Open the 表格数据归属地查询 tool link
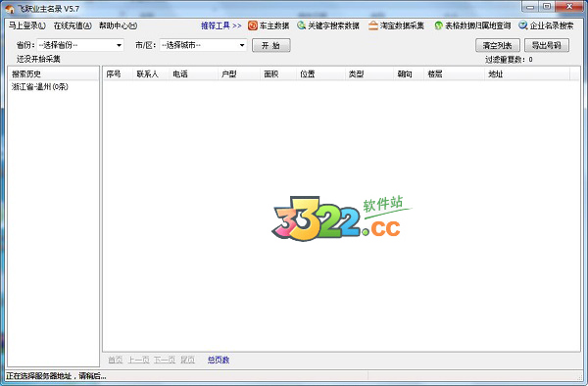 pos(478,25)
